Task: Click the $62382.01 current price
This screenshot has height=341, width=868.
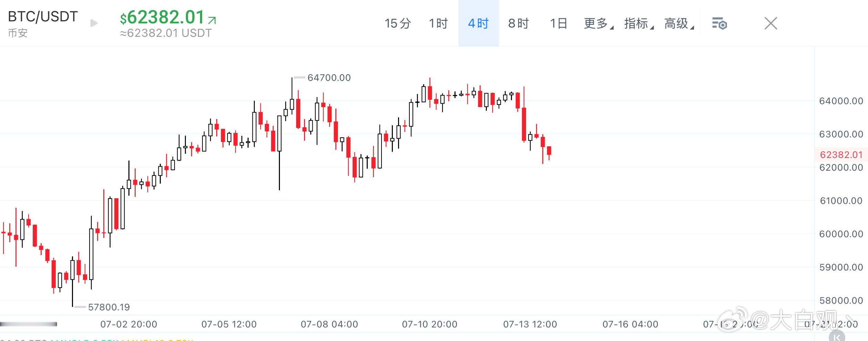Action: (x=162, y=17)
